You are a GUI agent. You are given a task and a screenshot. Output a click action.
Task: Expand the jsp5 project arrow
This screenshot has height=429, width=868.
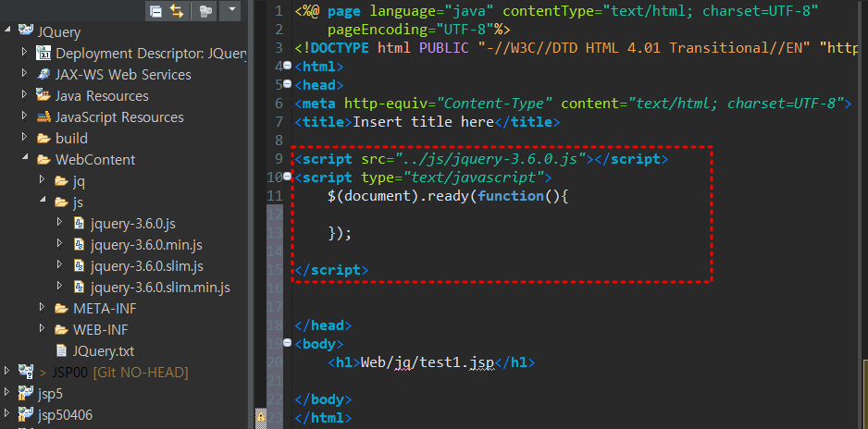(x=6, y=391)
